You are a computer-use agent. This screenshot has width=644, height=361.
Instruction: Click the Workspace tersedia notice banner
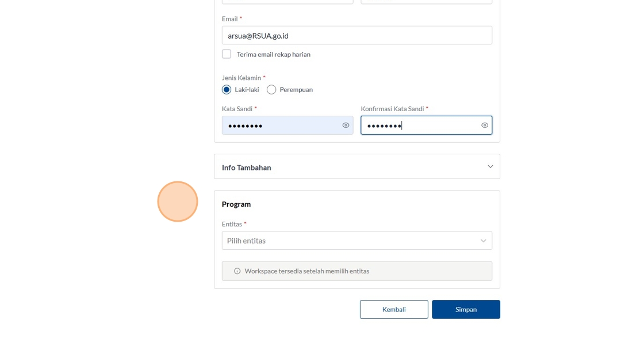coord(356,271)
